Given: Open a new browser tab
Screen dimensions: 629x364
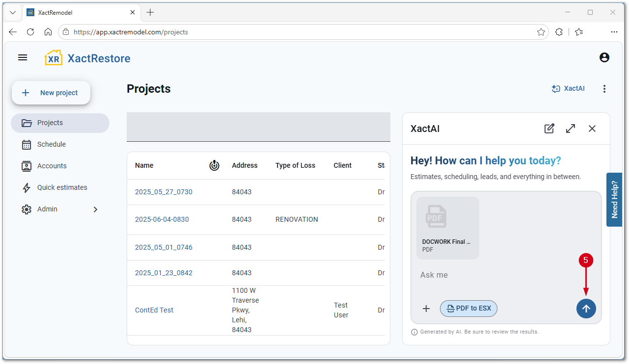Looking at the screenshot, I should click(x=150, y=12).
